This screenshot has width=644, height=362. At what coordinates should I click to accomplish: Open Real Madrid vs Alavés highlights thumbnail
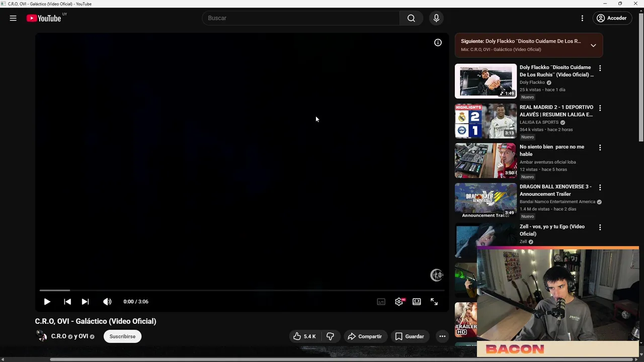coord(486,121)
